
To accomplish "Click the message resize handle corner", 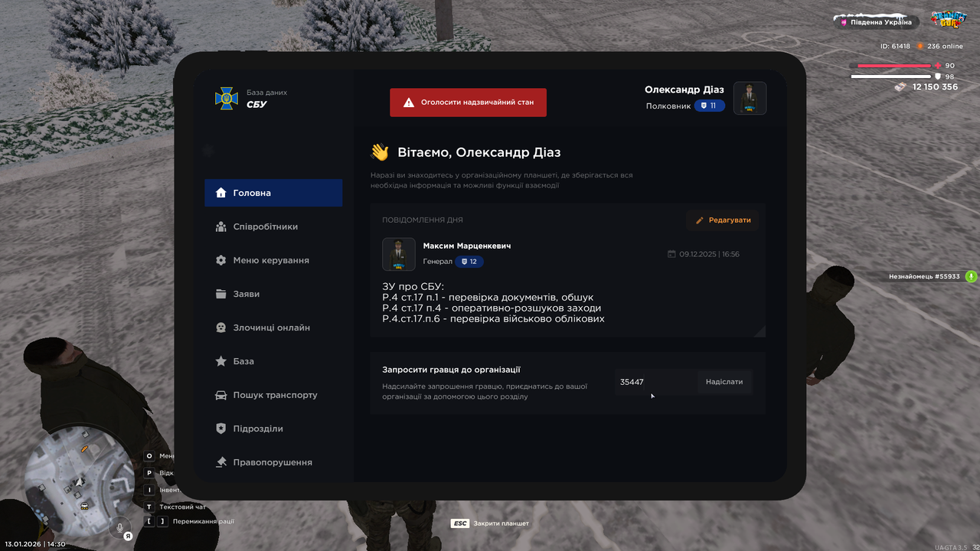I will coord(760,331).
